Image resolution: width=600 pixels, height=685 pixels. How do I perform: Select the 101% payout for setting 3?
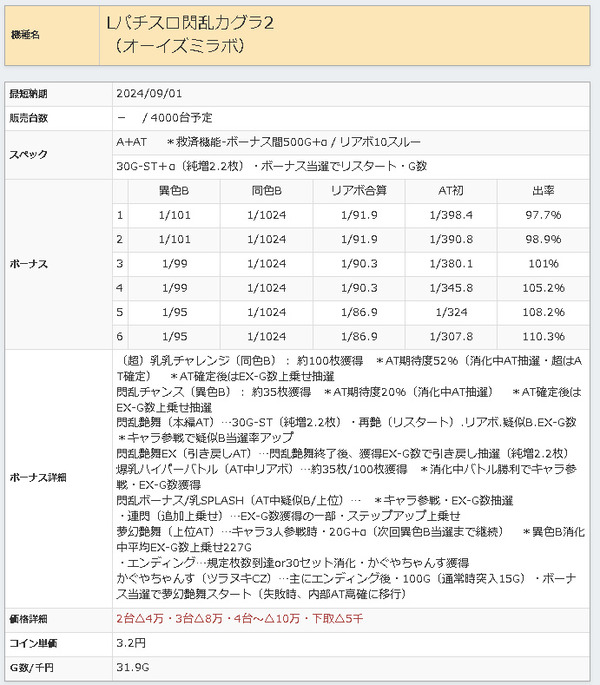pyautogui.click(x=543, y=264)
